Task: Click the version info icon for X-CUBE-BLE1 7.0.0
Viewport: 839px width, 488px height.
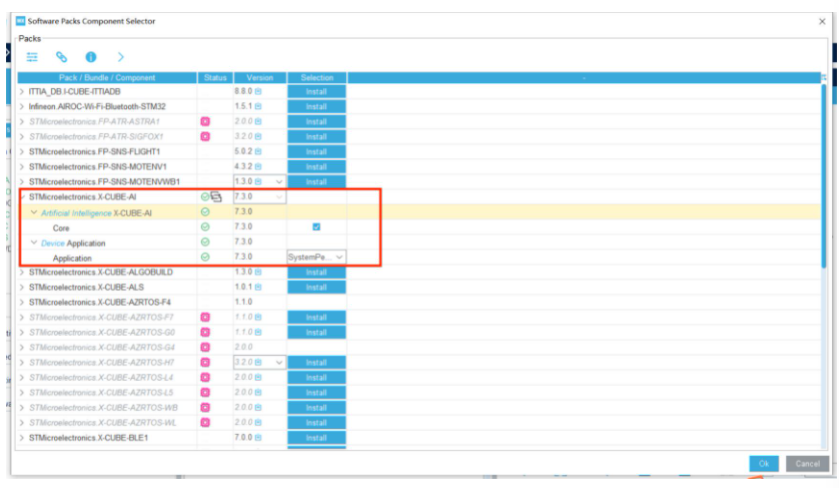Action: [x=258, y=437]
